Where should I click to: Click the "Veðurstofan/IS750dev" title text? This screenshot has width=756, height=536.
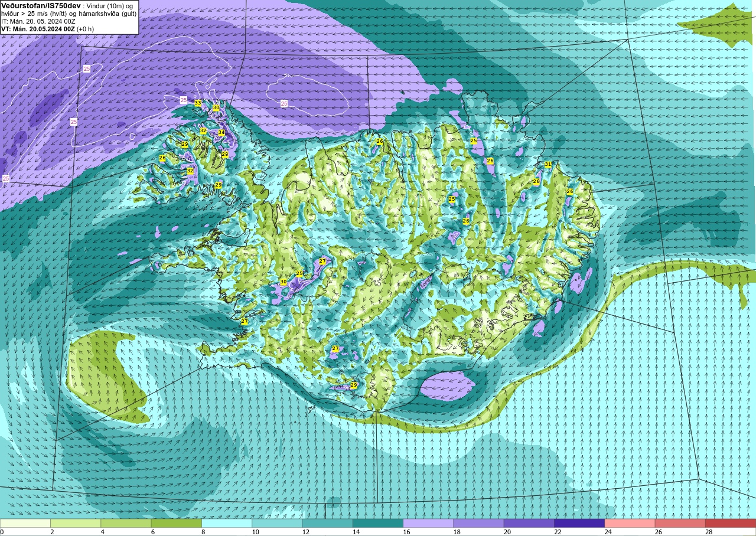pos(41,5)
